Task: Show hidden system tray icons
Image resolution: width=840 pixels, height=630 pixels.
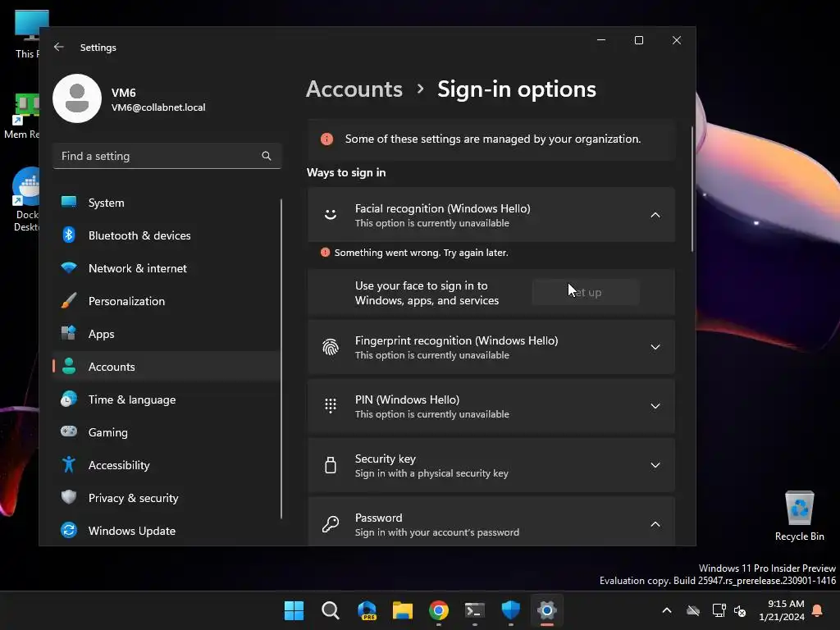Action: [x=667, y=610]
